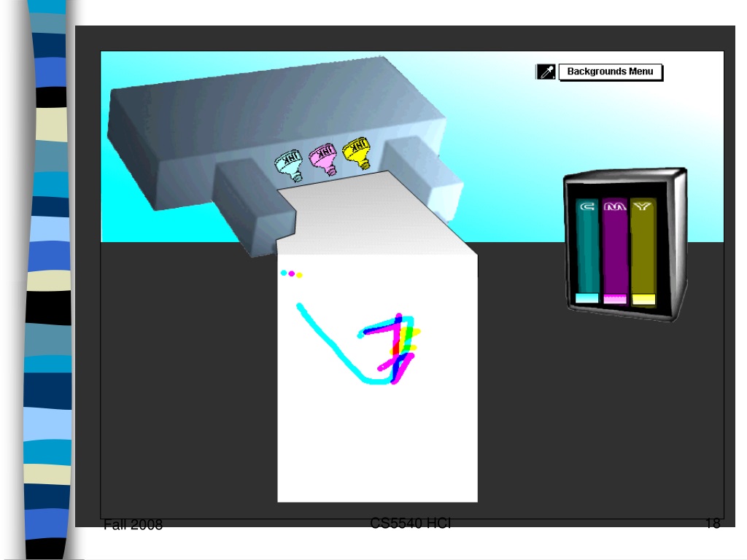Click the yellow Y ink level bar
Viewport: 747px width, 560px height.
pos(643,252)
